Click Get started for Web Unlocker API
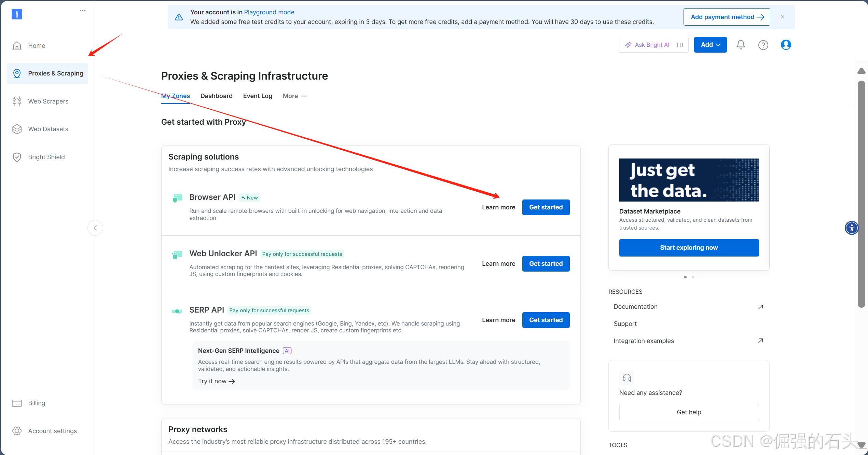 click(x=546, y=264)
